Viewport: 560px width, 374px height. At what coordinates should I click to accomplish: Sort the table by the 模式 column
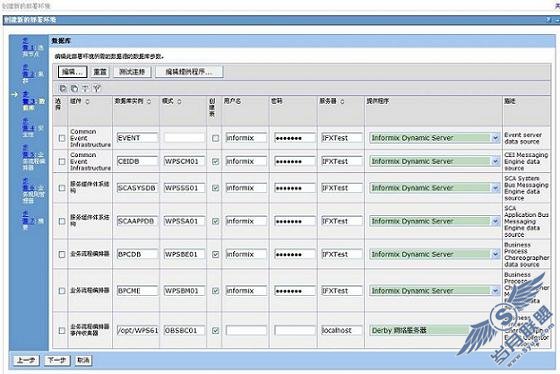[x=179, y=102]
